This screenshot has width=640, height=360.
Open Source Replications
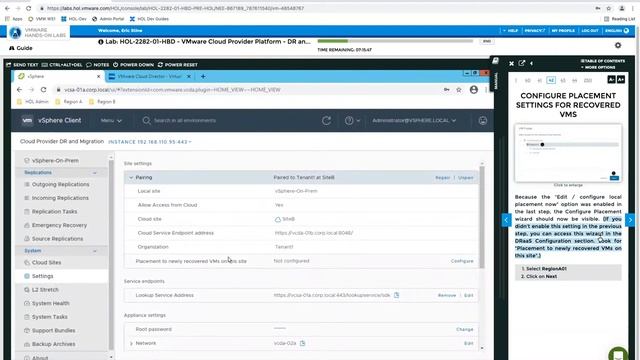click(57, 239)
